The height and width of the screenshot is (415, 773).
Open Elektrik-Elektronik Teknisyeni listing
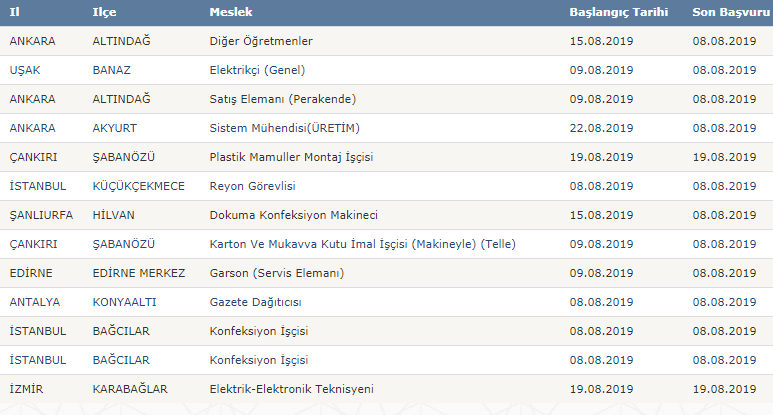coord(291,389)
